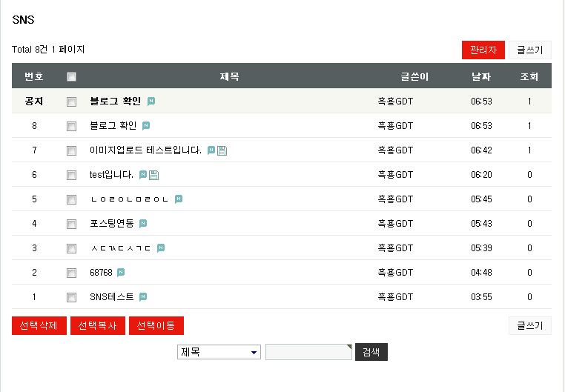
Task: Click the red 선택삭제 button
Action: click(39, 326)
